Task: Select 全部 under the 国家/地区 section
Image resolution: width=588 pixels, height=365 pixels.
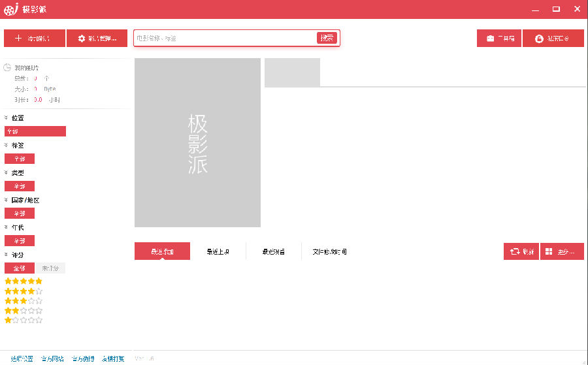Action: pyautogui.click(x=20, y=214)
